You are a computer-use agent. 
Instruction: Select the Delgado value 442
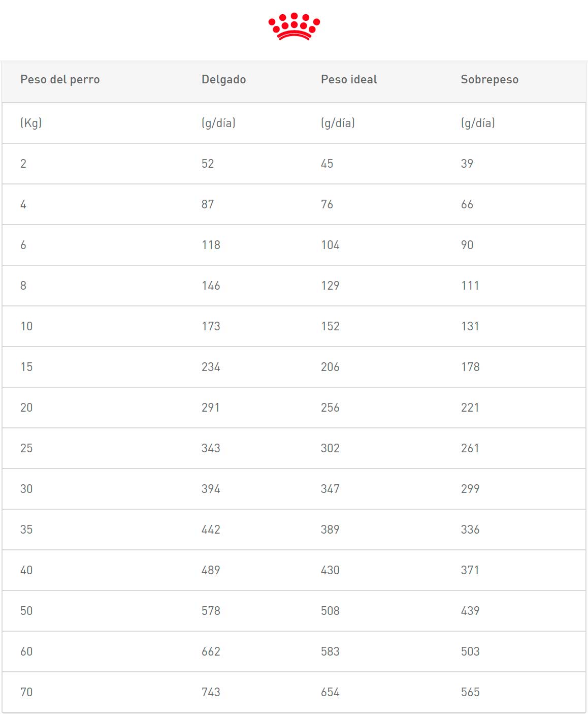pos(211,530)
